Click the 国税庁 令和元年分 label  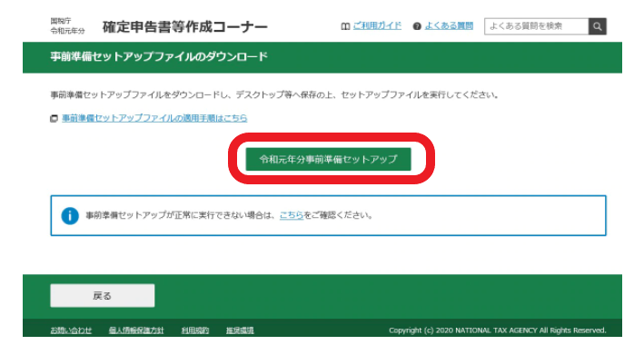pos(67,25)
